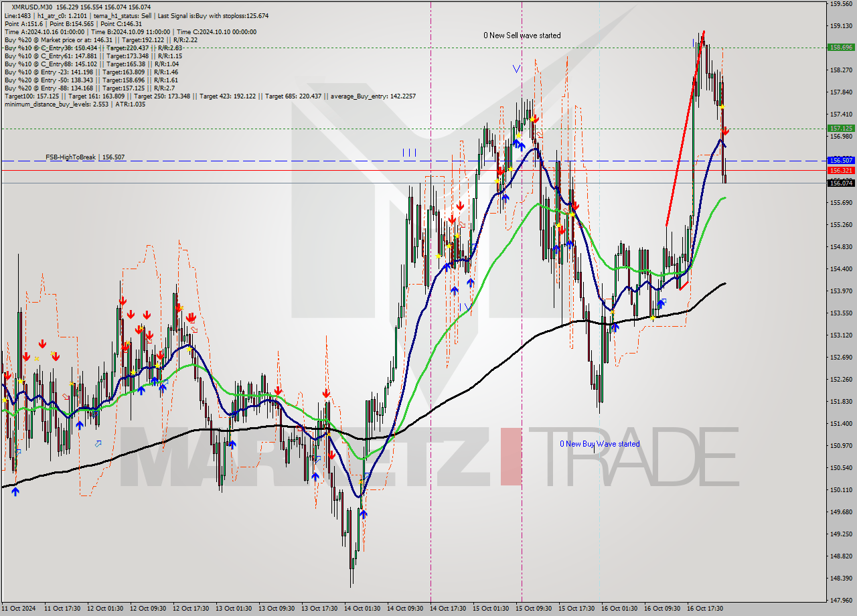Viewport: 857px width, 616px height.
Task: Click the 157.840 price axis value
Action: [x=842, y=92]
